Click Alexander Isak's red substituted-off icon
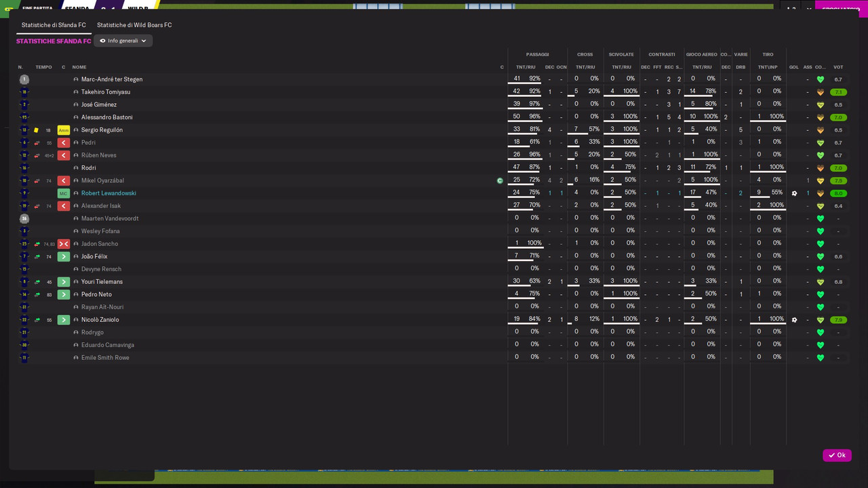868x488 pixels. 64,206
